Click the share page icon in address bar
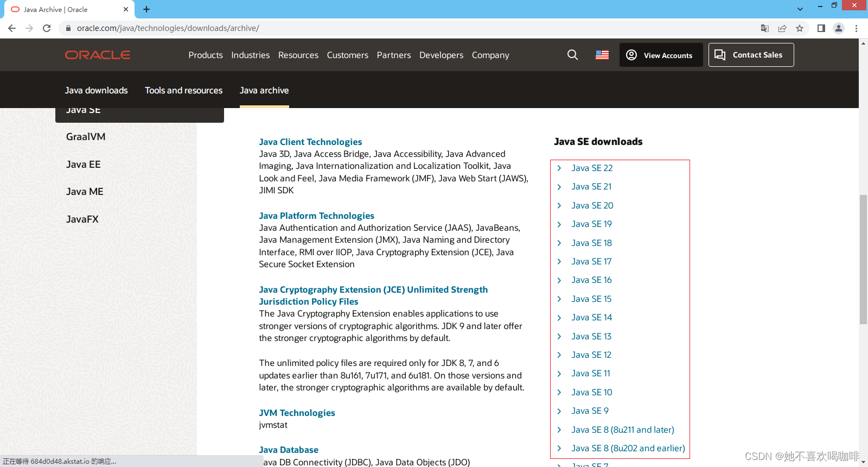The image size is (868, 467). pos(782,28)
